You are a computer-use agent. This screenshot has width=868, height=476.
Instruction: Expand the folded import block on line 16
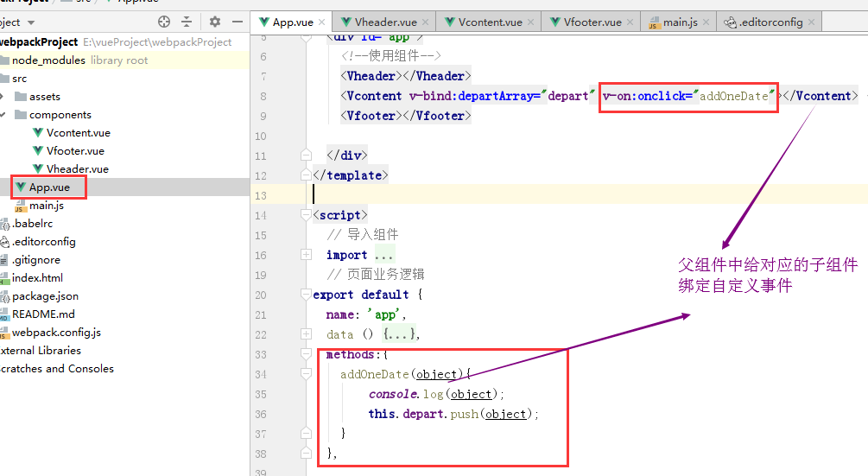306,255
